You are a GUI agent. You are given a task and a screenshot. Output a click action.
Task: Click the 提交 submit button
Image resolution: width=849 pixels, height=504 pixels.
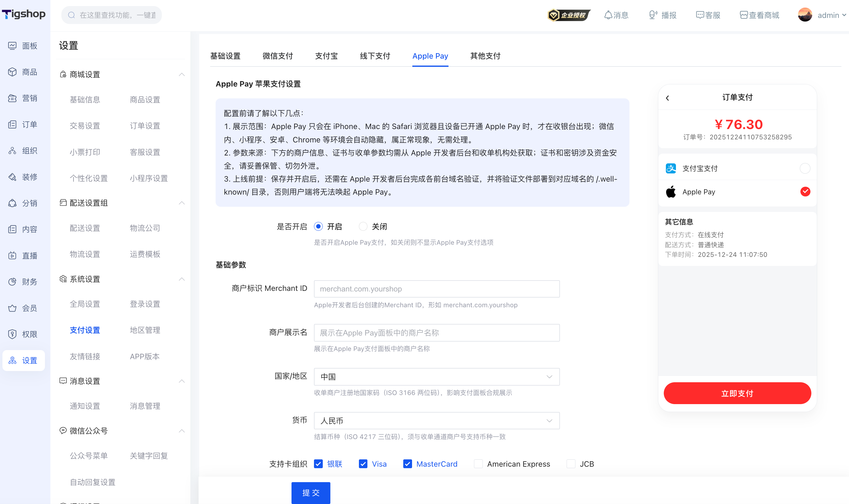pyautogui.click(x=311, y=493)
